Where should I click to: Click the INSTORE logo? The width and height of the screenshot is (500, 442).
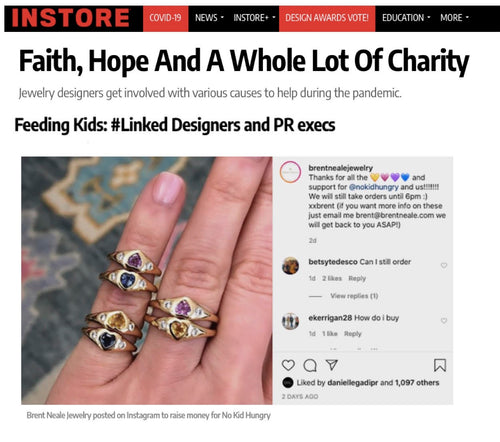(x=70, y=18)
